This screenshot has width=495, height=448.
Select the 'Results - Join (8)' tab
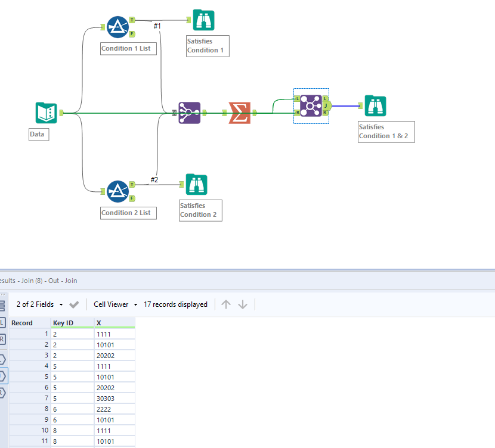pyautogui.click(x=36, y=280)
